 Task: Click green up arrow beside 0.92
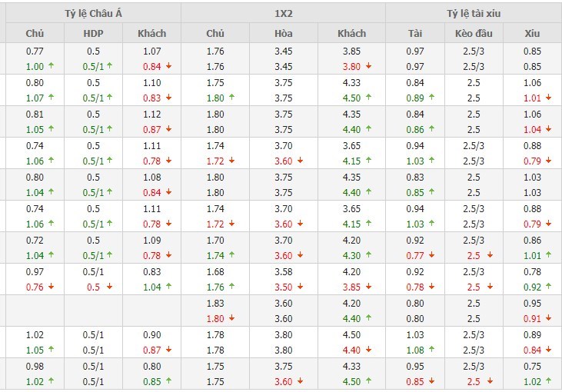[548, 287]
